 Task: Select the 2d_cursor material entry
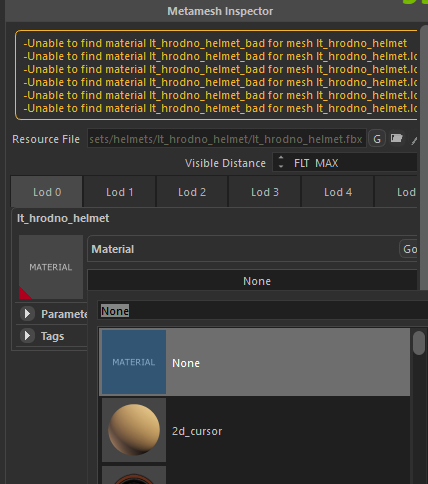255,431
